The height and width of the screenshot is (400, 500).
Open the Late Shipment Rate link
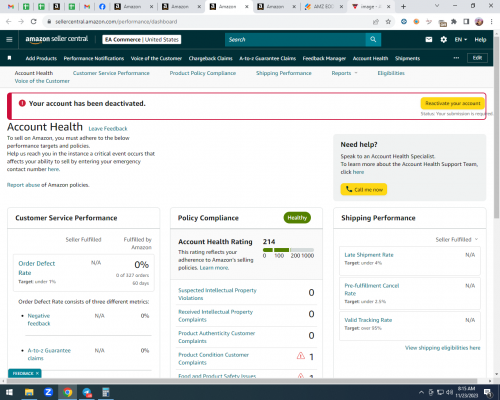tap(369, 255)
